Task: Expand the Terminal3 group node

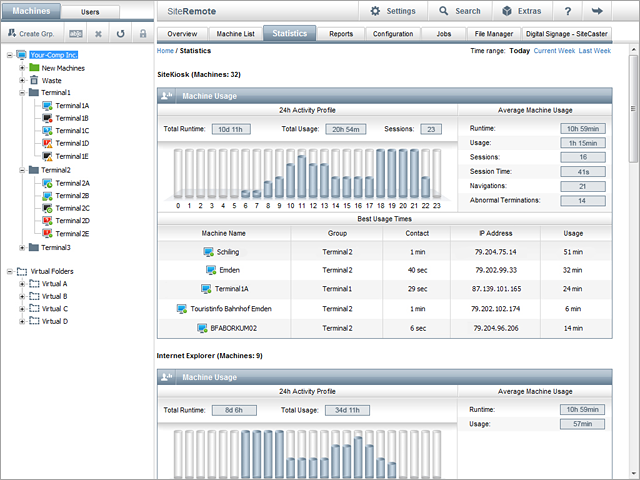Action: tap(22, 247)
